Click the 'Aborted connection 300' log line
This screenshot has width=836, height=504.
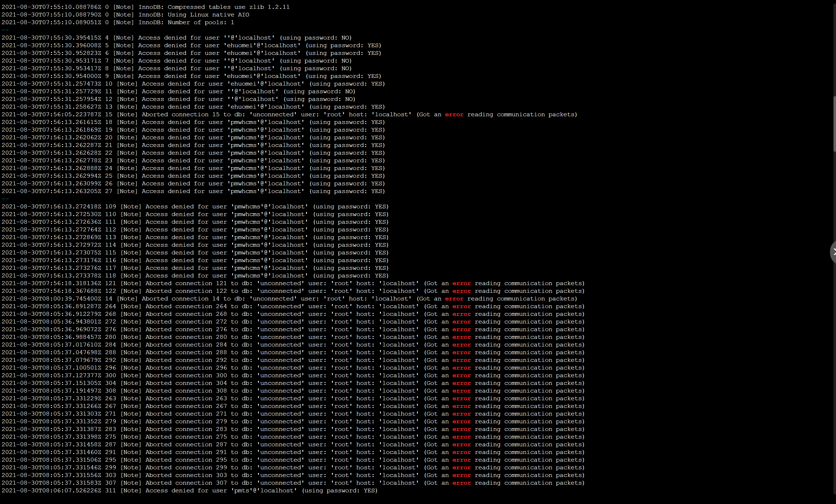click(293, 375)
